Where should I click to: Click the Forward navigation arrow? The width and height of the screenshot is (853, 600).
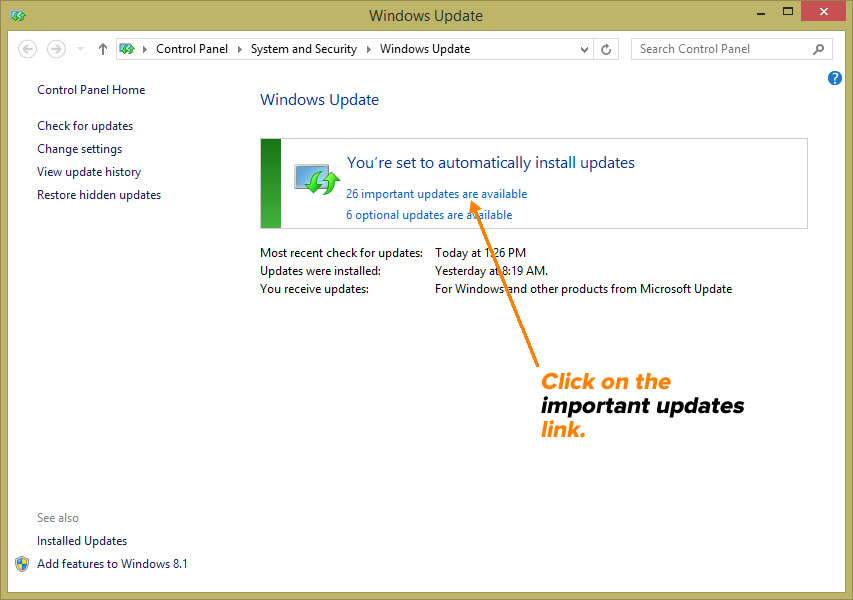[56, 49]
